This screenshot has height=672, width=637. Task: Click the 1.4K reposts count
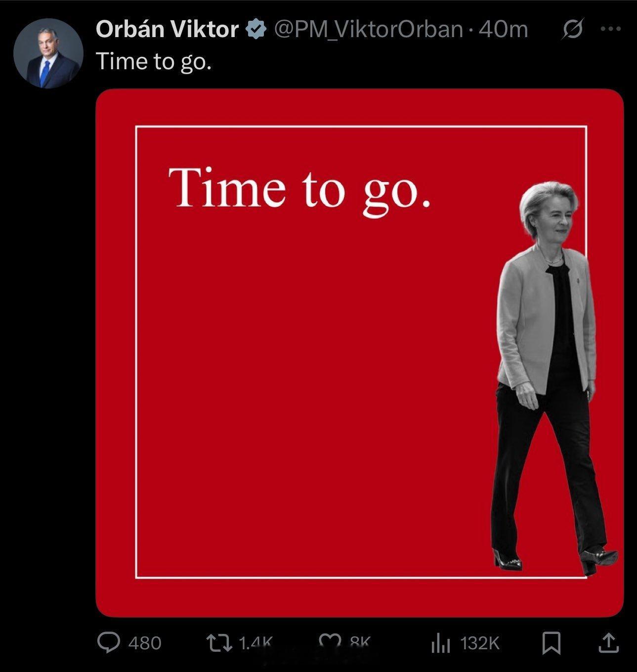tap(255, 643)
